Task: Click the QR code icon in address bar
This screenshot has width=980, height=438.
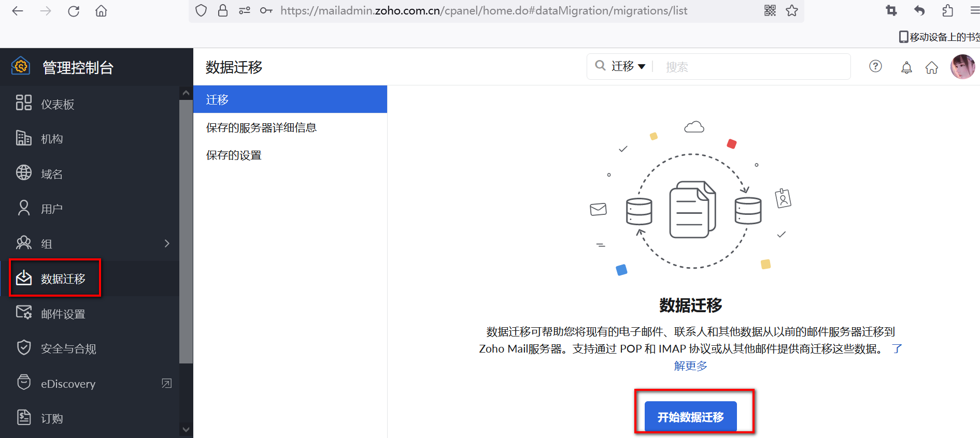Action: 770,10
